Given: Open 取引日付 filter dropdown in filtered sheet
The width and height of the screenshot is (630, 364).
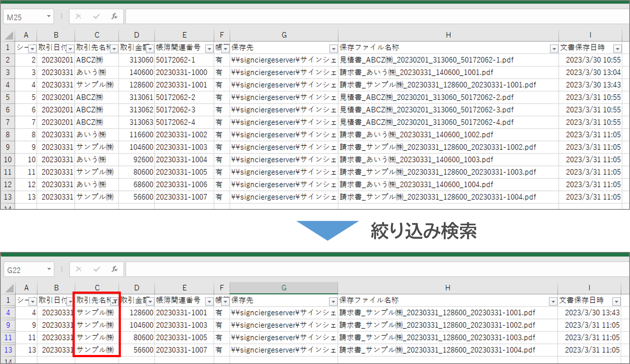Looking at the screenshot, I should (71, 301).
